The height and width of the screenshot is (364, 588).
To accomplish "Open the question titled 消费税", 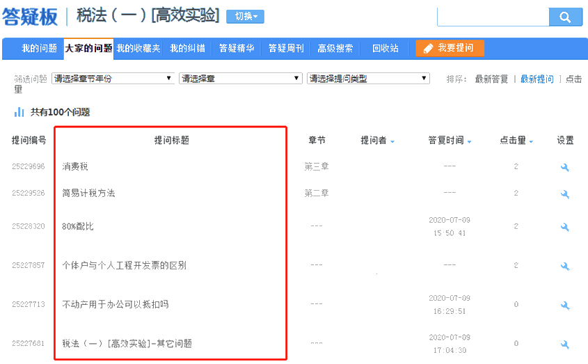I will pyautogui.click(x=75, y=167).
